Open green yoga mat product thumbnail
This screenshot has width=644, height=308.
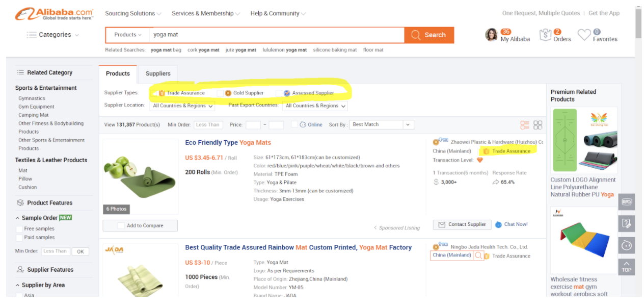click(x=141, y=176)
